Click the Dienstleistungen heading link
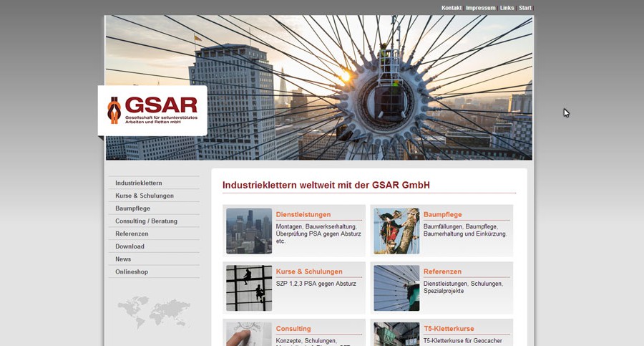 coord(303,214)
